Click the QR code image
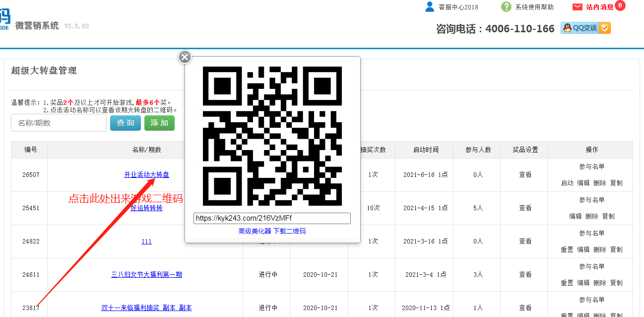The height and width of the screenshot is (317, 644). point(272,136)
